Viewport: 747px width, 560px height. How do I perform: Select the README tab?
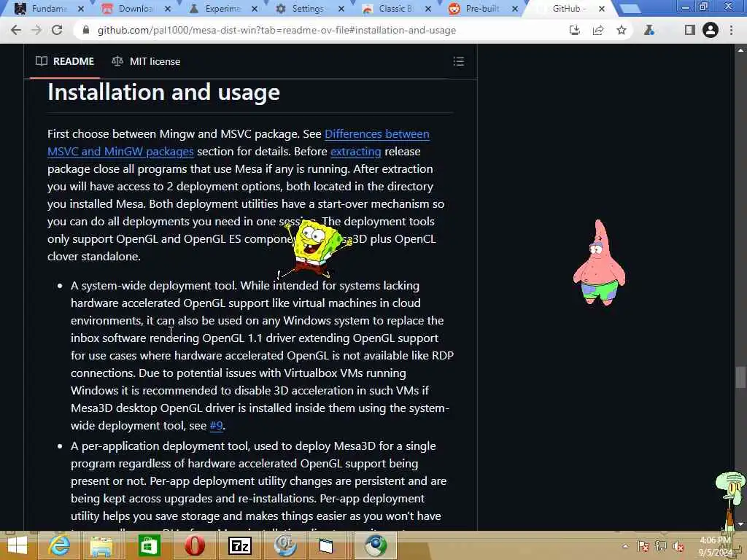click(x=65, y=61)
